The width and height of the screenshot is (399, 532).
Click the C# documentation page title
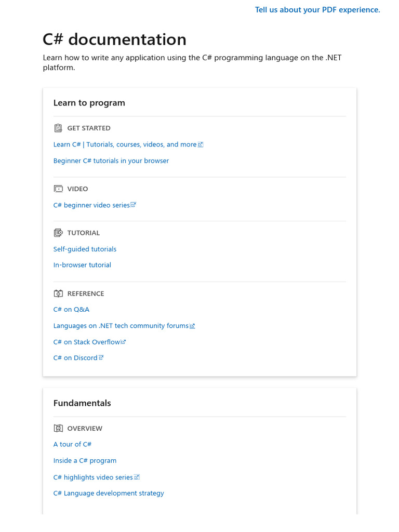pos(114,39)
